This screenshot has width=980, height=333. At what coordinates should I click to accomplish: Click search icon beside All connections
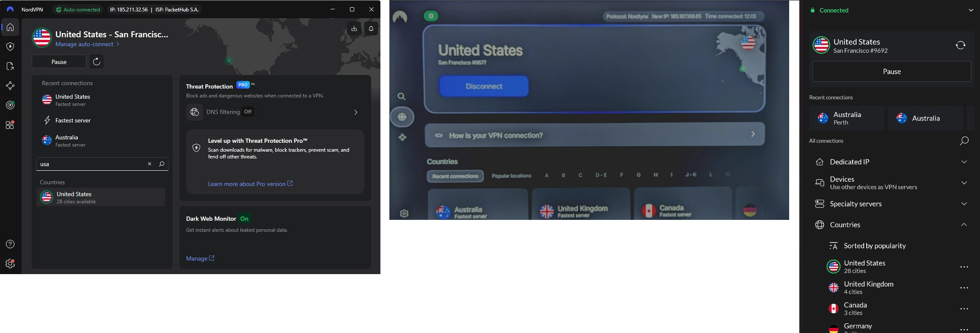click(x=964, y=141)
